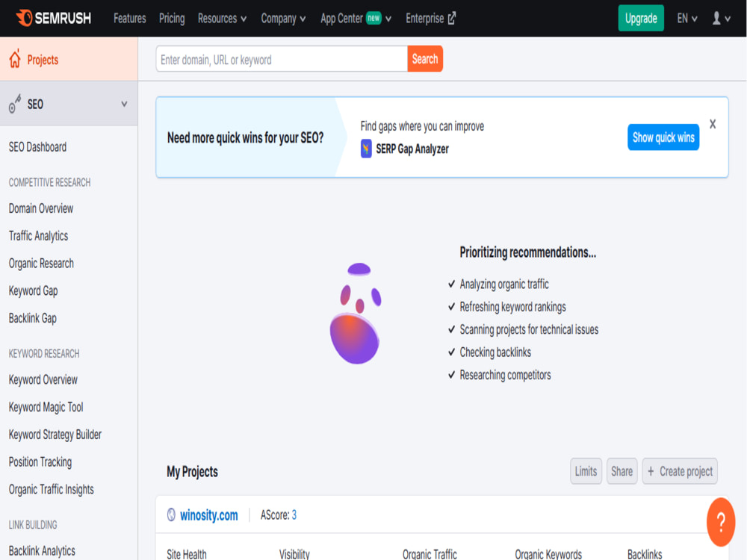
Task: Open Organic Traffic Insights
Action: coord(51,490)
